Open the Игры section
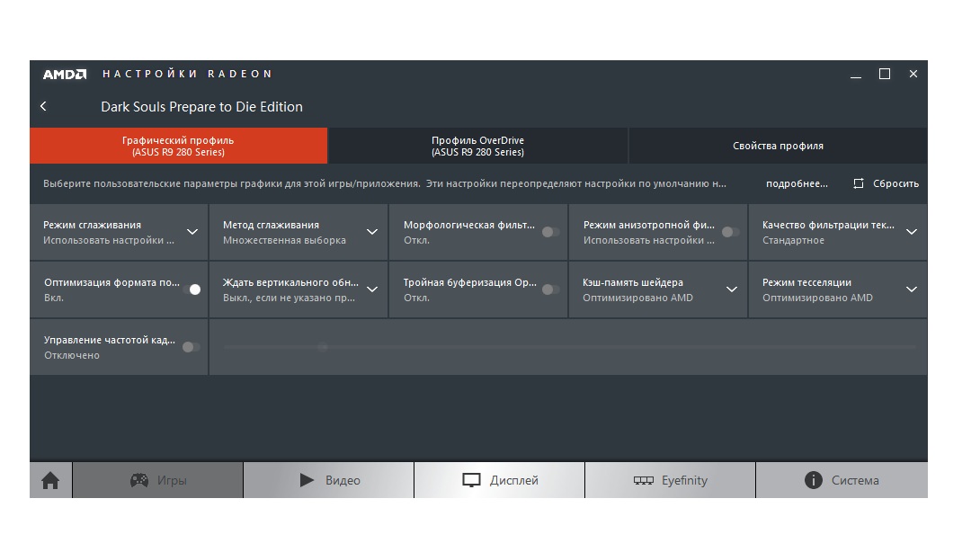Viewport: 980px width, 552px height. coord(158,480)
